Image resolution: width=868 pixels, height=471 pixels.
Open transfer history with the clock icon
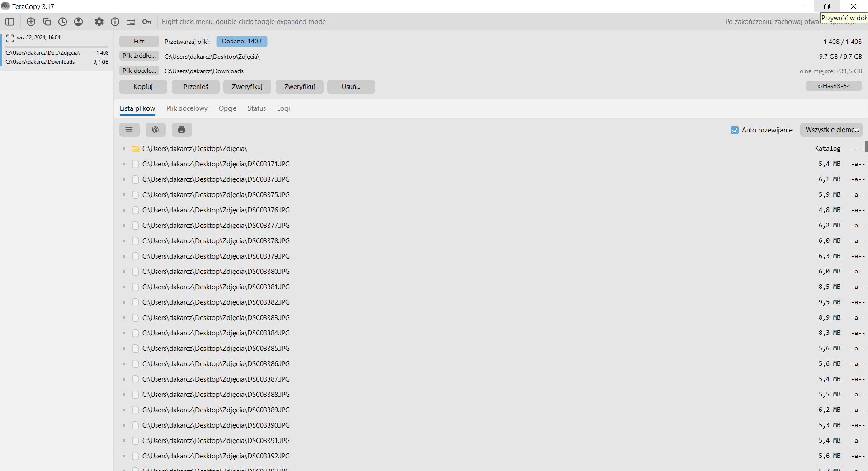[x=62, y=21]
